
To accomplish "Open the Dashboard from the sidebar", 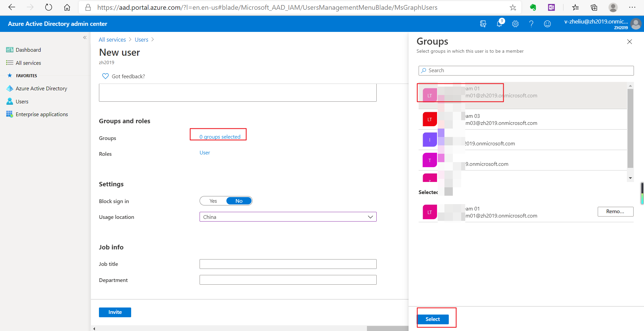I will [28, 50].
